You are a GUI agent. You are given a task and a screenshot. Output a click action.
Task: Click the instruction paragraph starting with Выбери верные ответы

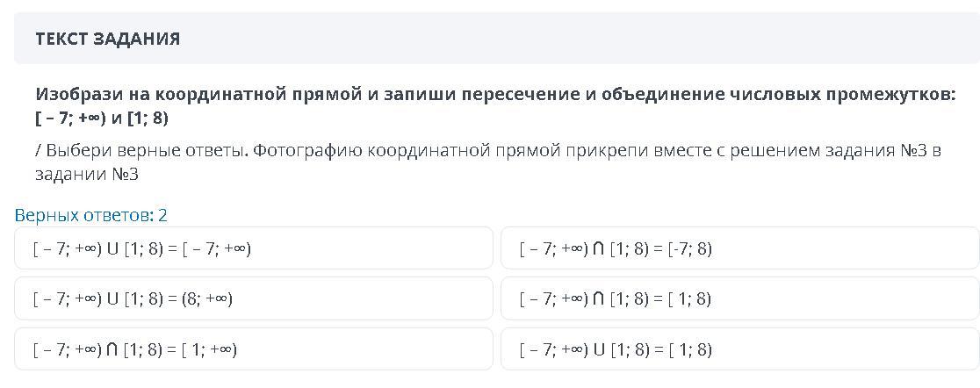[487, 162]
